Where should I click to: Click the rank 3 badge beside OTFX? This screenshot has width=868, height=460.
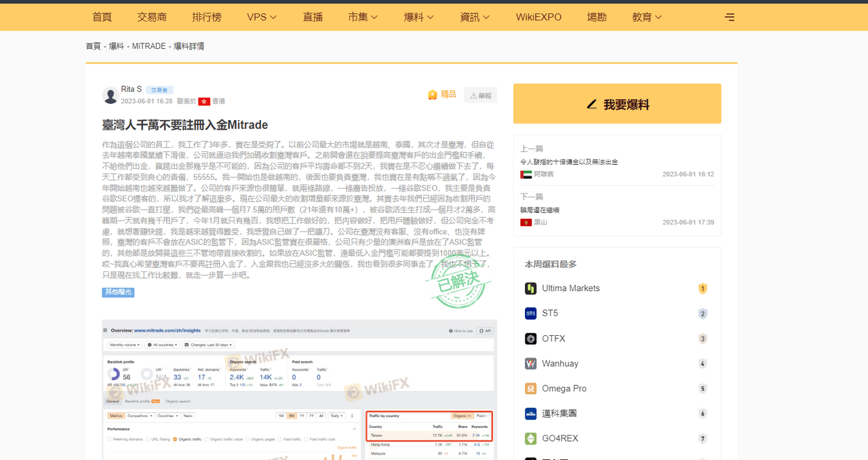(x=703, y=339)
